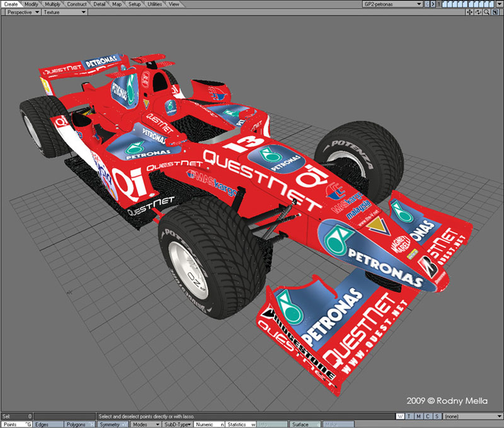This screenshot has height=428, width=504.
Task: Select the first layer slot icon
Action: pos(445,4)
